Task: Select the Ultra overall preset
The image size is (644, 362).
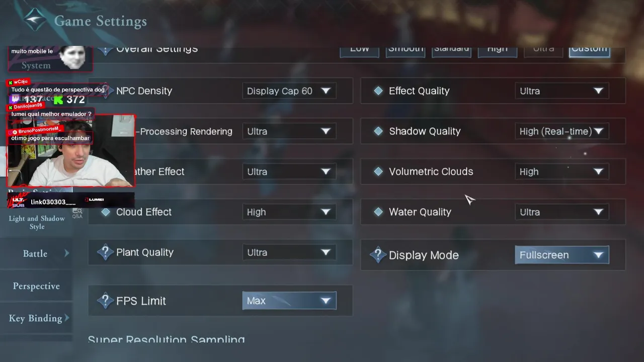Action: 543,51
